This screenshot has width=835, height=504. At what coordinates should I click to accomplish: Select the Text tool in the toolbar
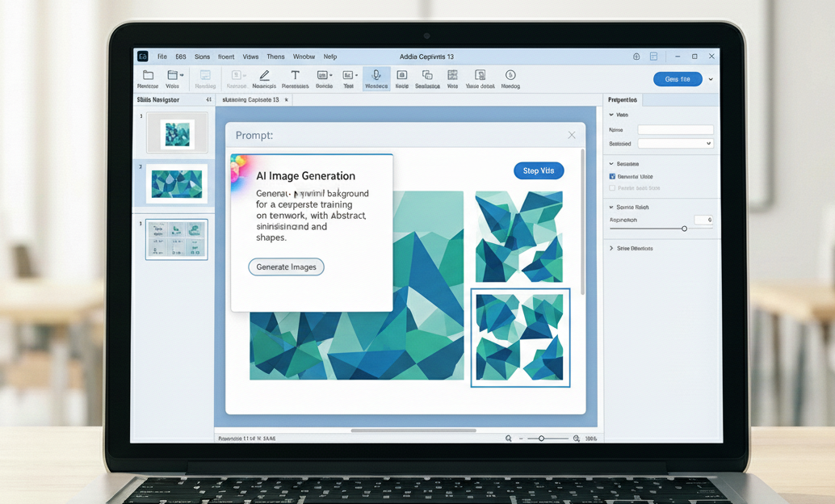(x=295, y=77)
